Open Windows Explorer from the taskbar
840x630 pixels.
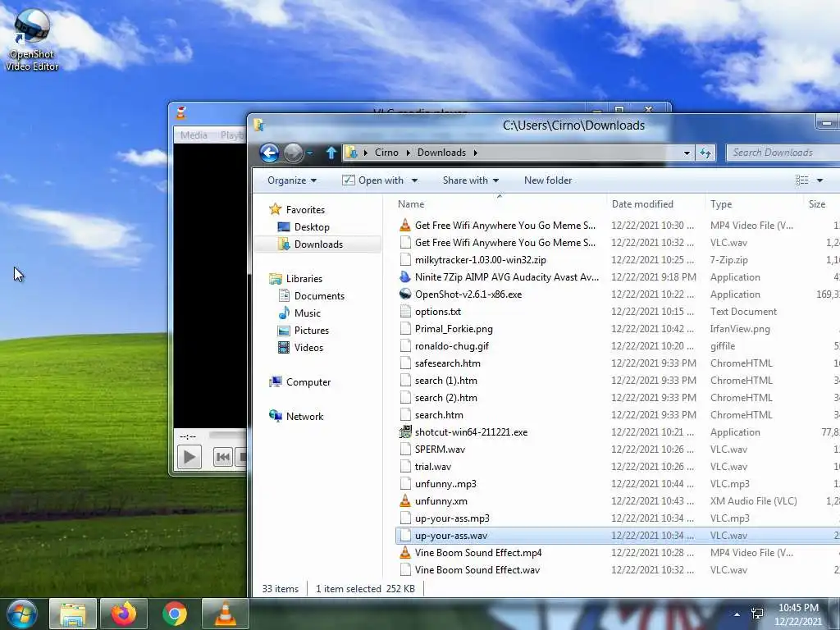[x=73, y=614]
